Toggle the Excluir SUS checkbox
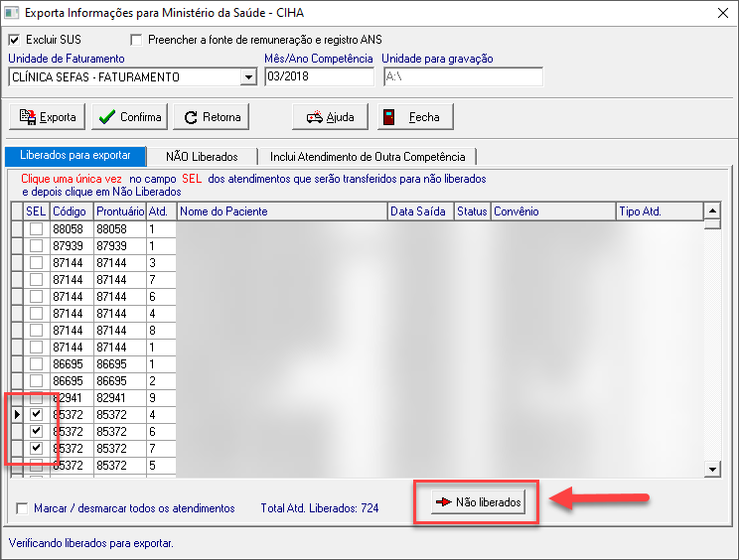The width and height of the screenshot is (739, 560). tap(14, 40)
